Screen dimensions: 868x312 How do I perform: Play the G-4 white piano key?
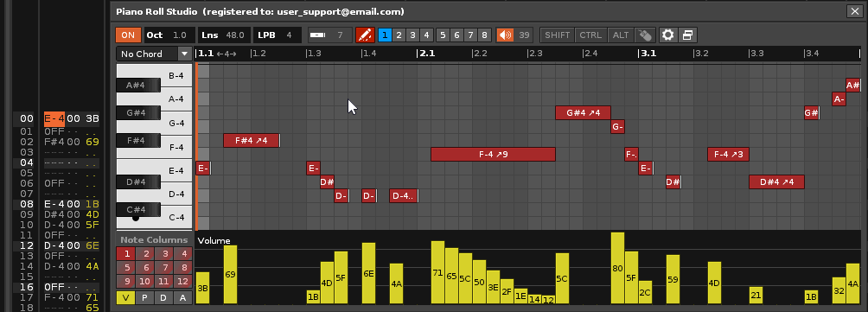176,123
